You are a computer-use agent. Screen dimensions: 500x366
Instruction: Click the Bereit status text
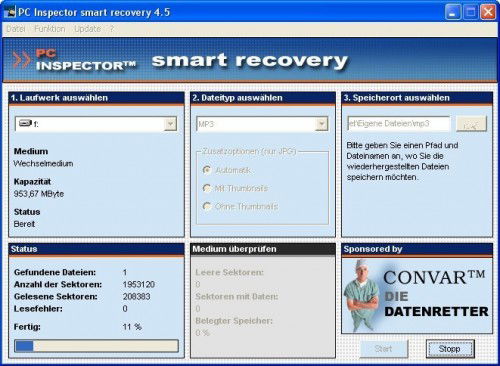coord(24,224)
